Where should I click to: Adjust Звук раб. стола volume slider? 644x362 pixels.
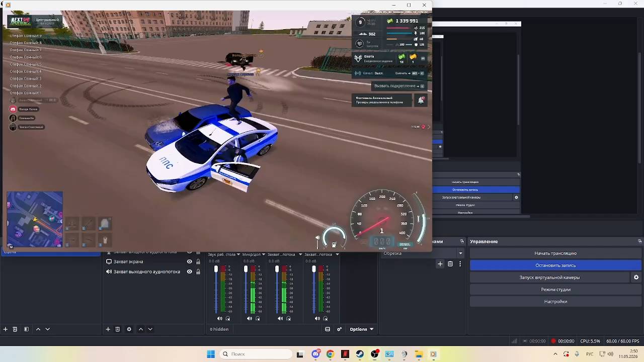216,289
